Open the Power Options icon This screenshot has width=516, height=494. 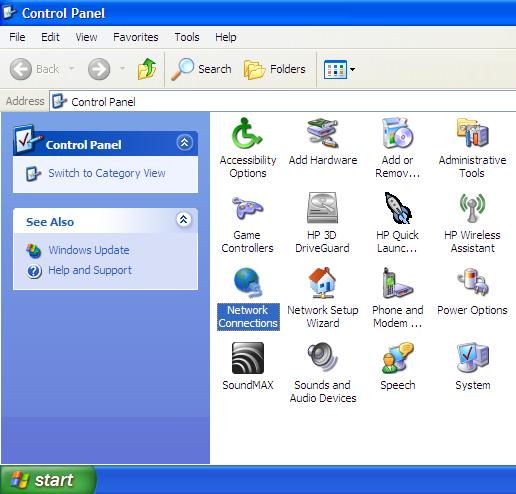472,283
